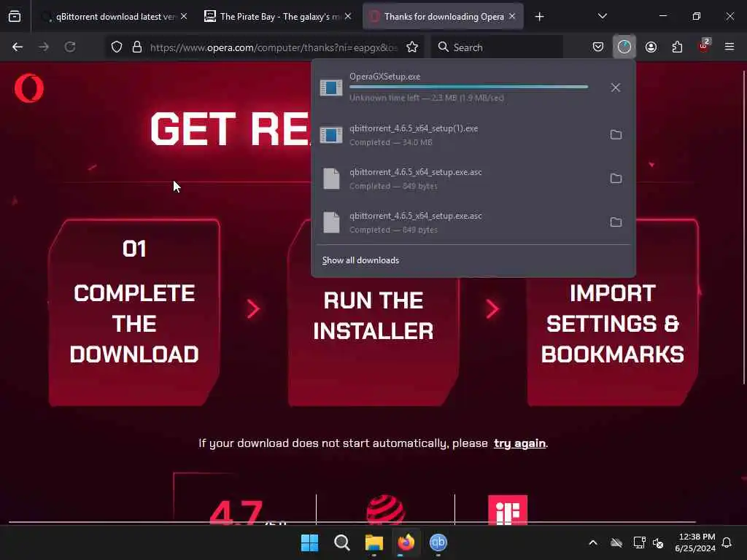Click the OperaGXSetup.exe download progress bar
Viewport: 747px width, 560px height.
point(469,87)
